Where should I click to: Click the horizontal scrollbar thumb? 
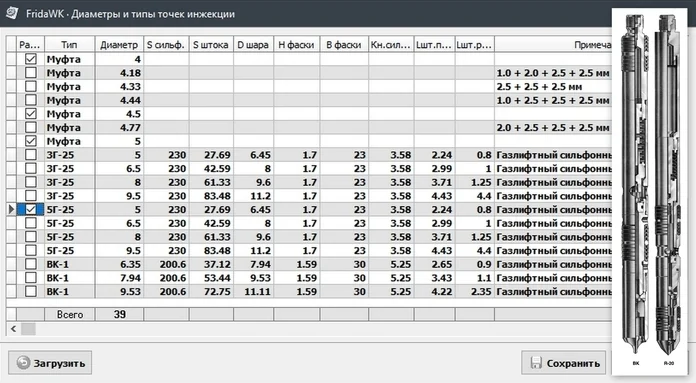[28, 329]
